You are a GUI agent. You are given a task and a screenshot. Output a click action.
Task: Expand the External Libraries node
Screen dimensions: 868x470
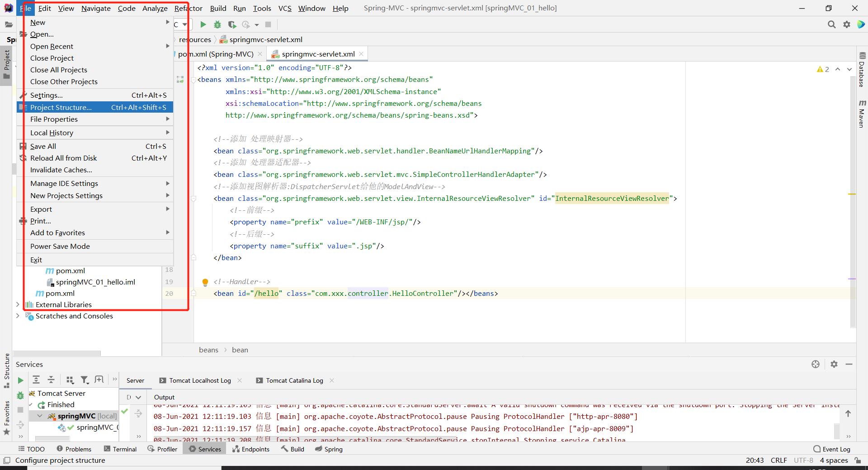pyautogui.click(x=18, y=304)
